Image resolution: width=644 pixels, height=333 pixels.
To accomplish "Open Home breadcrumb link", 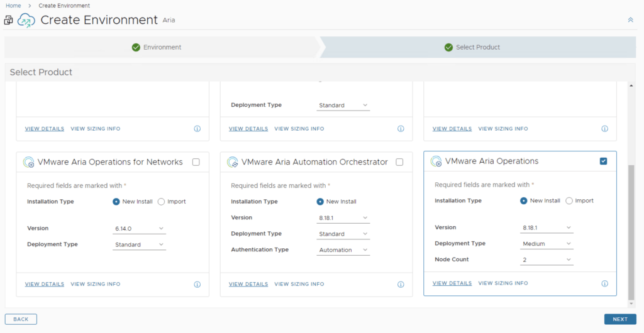I will click(13, 6).
